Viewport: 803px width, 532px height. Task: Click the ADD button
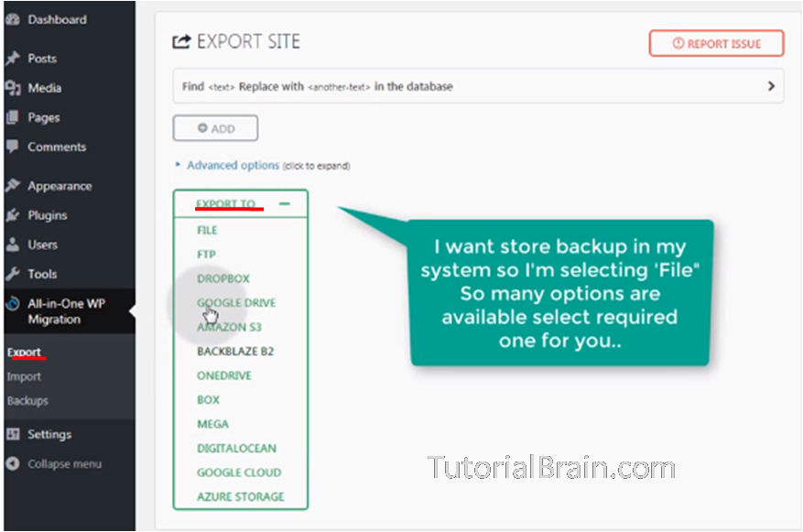(x=215, y=128)
